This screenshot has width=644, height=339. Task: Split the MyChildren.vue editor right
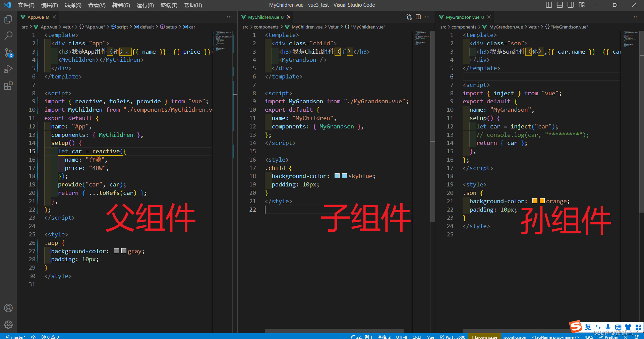pyautogui.click(x=418, y=17)
